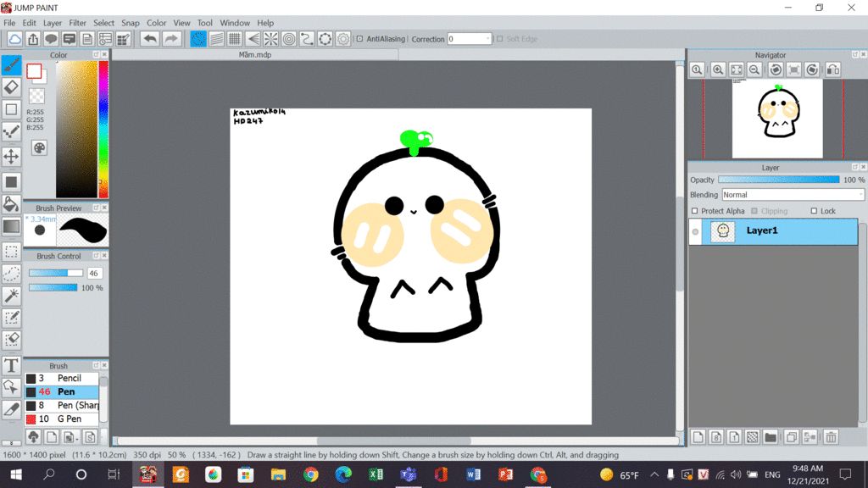Activate the Magic Wand tool
The width and height of the screenshot is (868, 488).
point(11,296)
